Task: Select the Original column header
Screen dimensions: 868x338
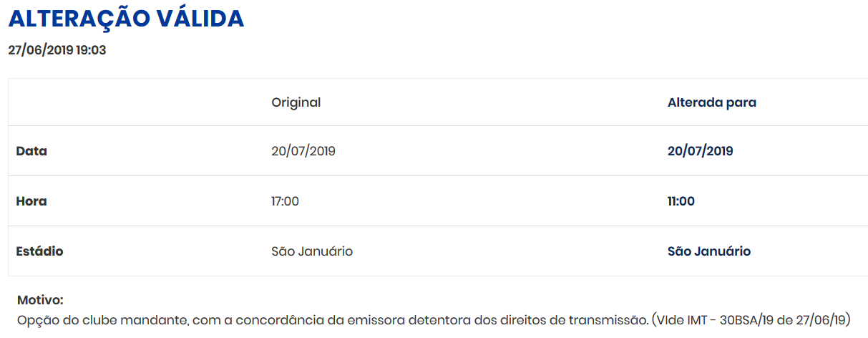Action: click(296, 102)
